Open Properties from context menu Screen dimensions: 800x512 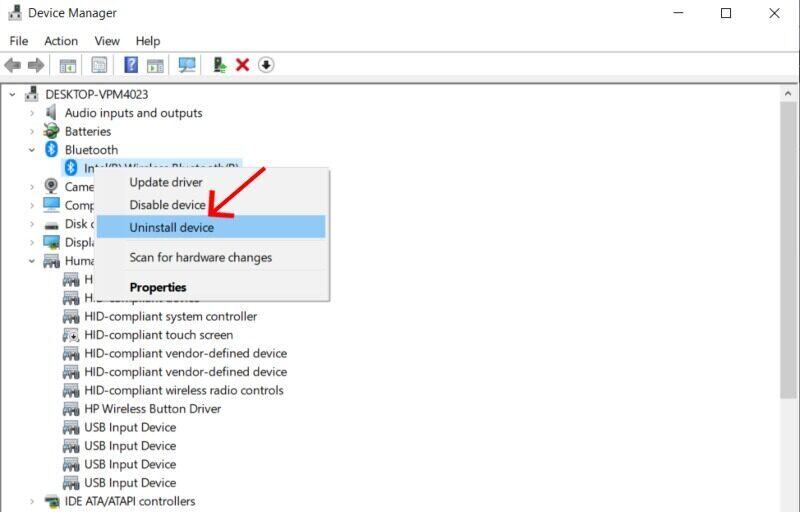tap(211, 287)
